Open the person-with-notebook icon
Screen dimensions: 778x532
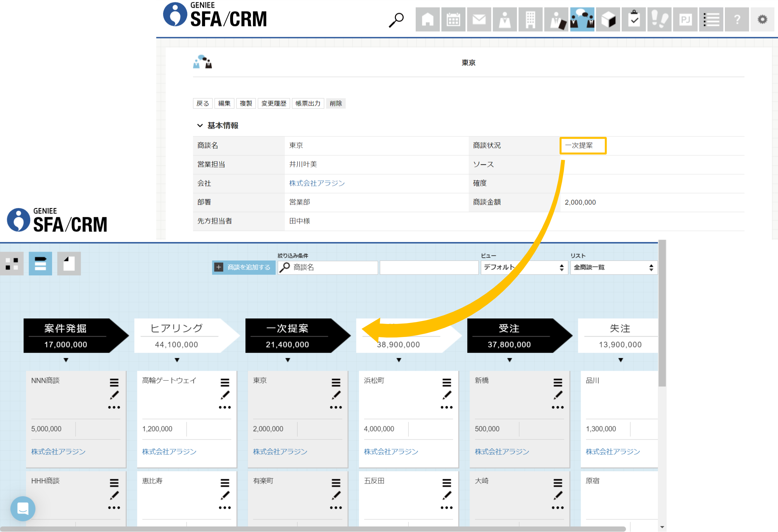556,20
